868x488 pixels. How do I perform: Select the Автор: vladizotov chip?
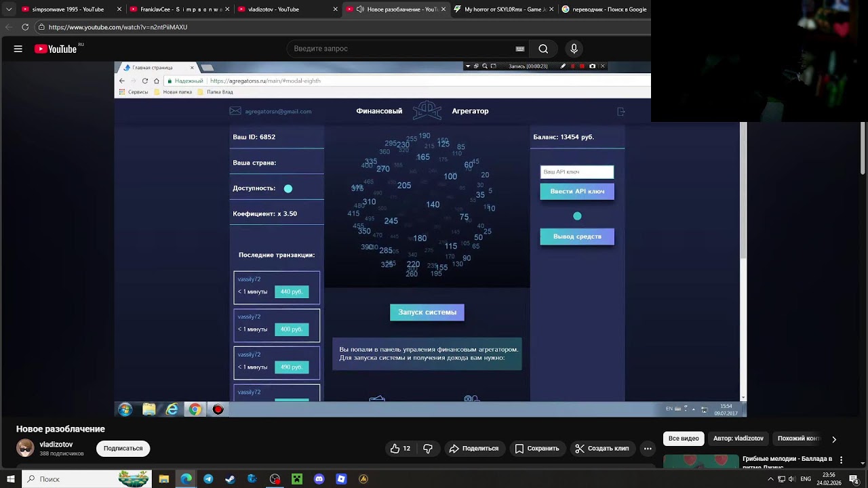(738, 439)
